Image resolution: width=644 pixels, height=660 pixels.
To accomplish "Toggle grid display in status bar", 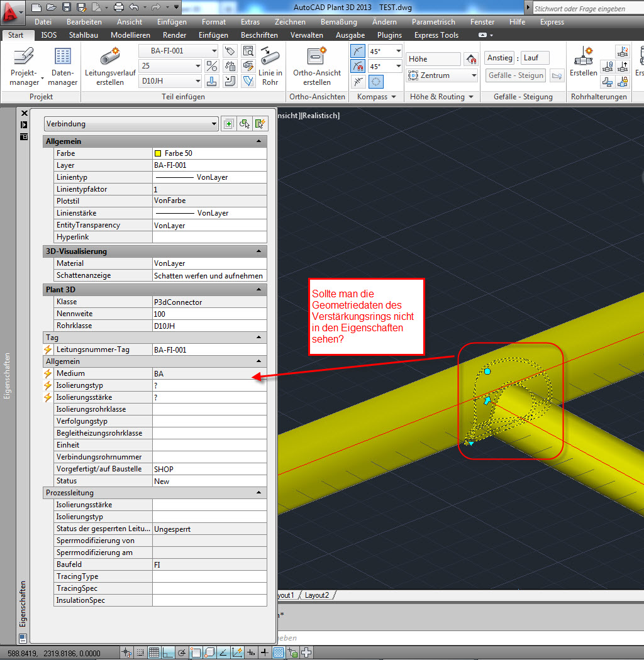I will pyautogui.click(x=153, y=653).
